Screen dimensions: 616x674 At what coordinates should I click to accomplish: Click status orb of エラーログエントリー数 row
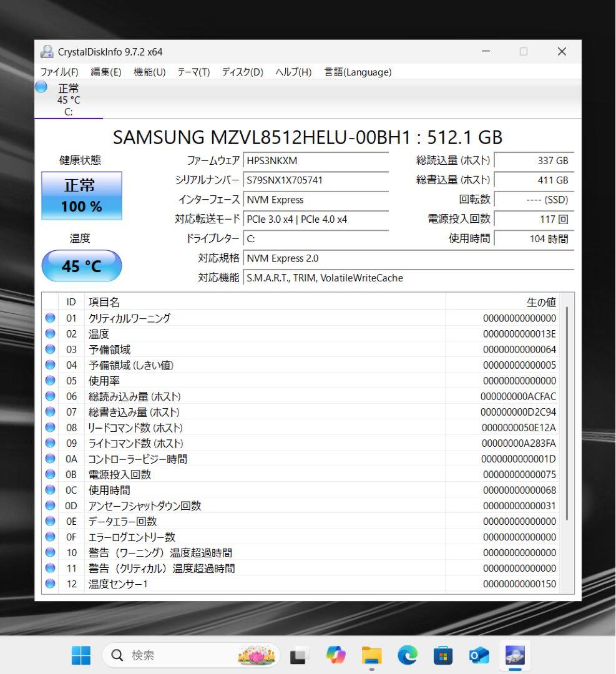coord(51,537)
